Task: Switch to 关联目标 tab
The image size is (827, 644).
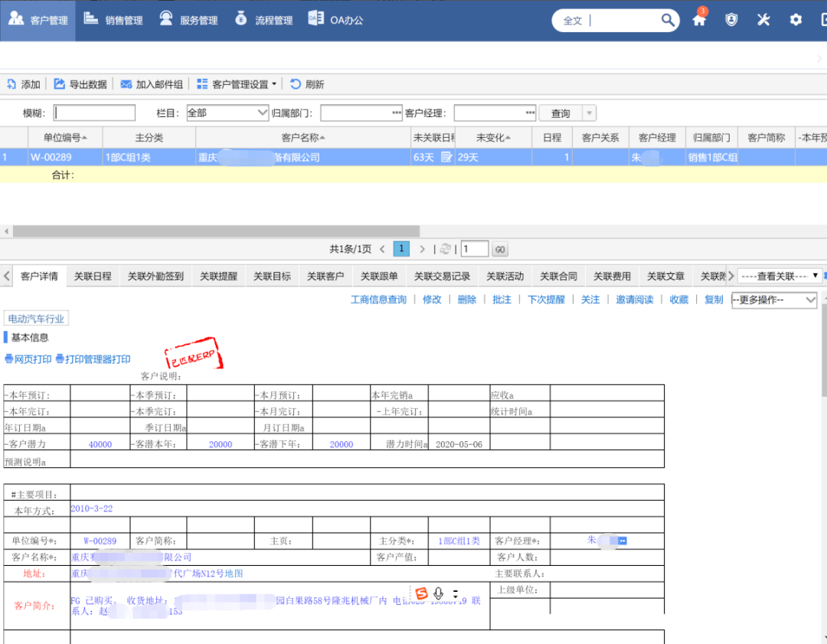Action: pos(272,276)
